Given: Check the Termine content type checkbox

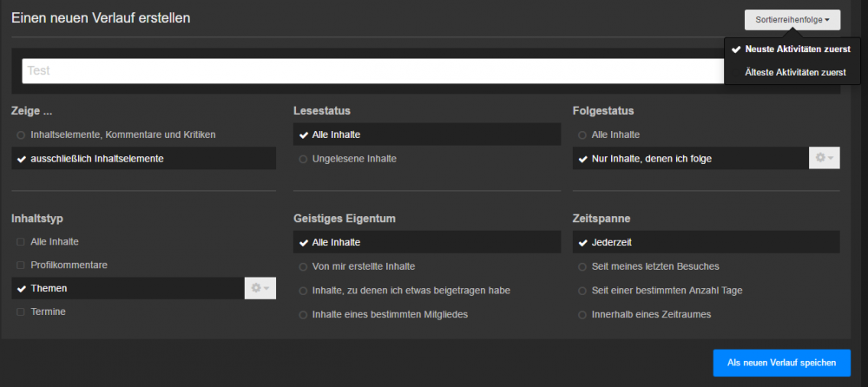Looking at the screenshot, I should click(x=48, y=311).
